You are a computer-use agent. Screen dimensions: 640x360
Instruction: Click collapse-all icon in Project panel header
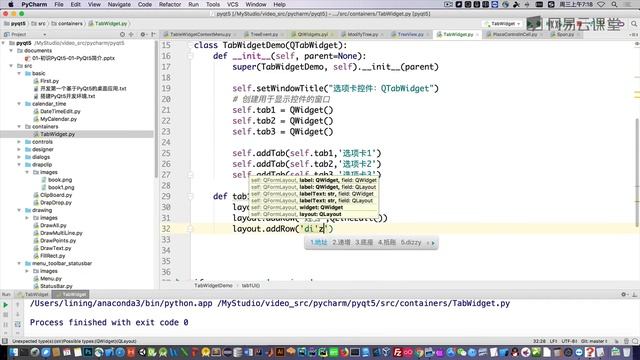point(131,35)
